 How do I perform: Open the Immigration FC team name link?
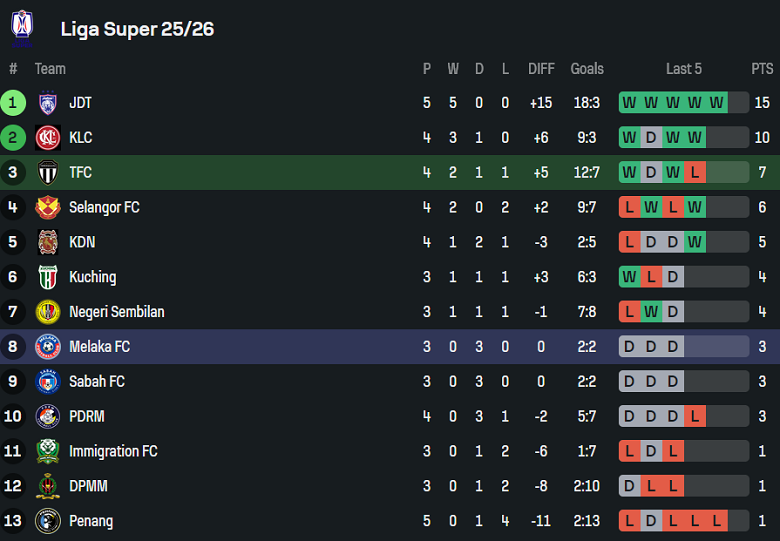point(113,451)
